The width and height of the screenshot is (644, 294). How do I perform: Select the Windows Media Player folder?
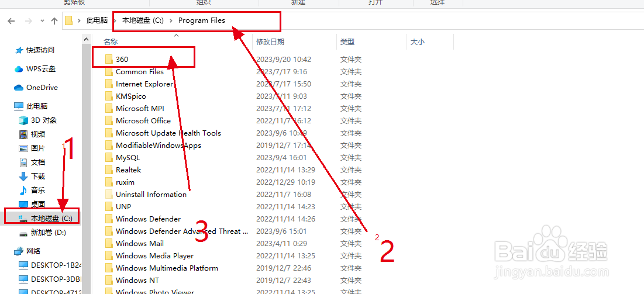point(155,256)
